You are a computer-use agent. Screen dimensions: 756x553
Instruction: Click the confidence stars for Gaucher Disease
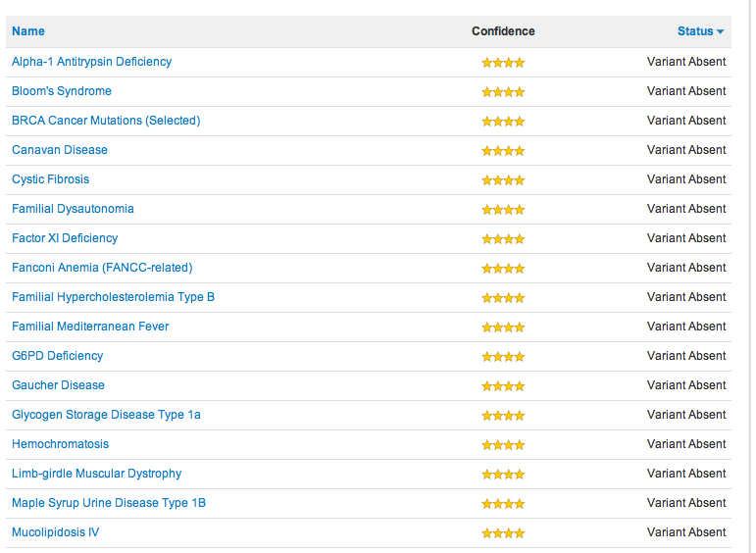coord(503,386)
